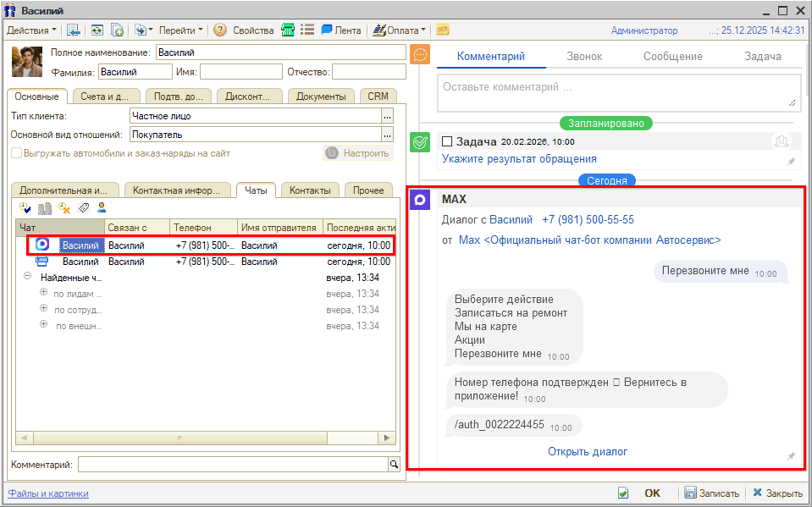Toggle Выгружать автомобили и заказ-наряды на сайт
Viewport: 812px width, 507px height.
(16, 153)
